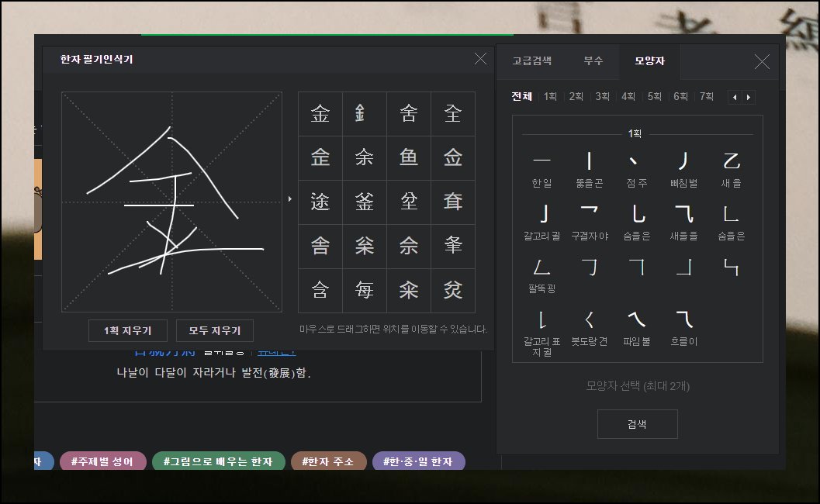Select the 途 candidate character
Image resolution: width=820 pixels, height=504 pixels.
point(320,202)
